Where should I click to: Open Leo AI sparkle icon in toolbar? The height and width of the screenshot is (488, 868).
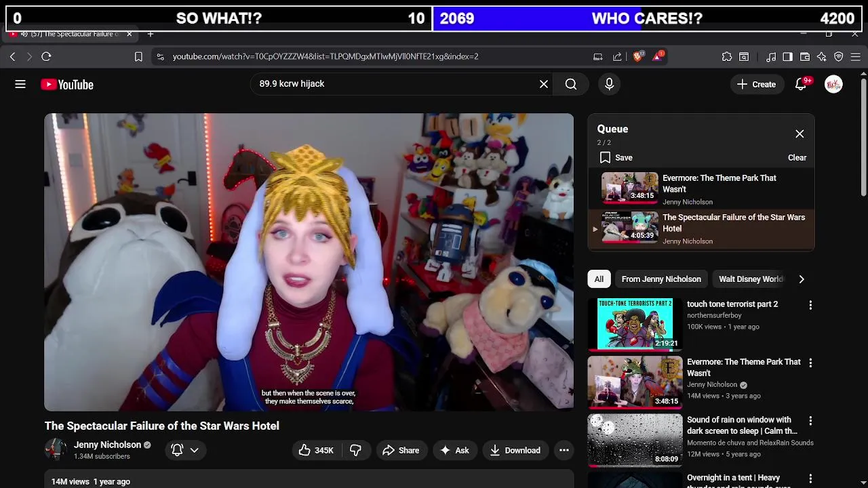(822, 57)
